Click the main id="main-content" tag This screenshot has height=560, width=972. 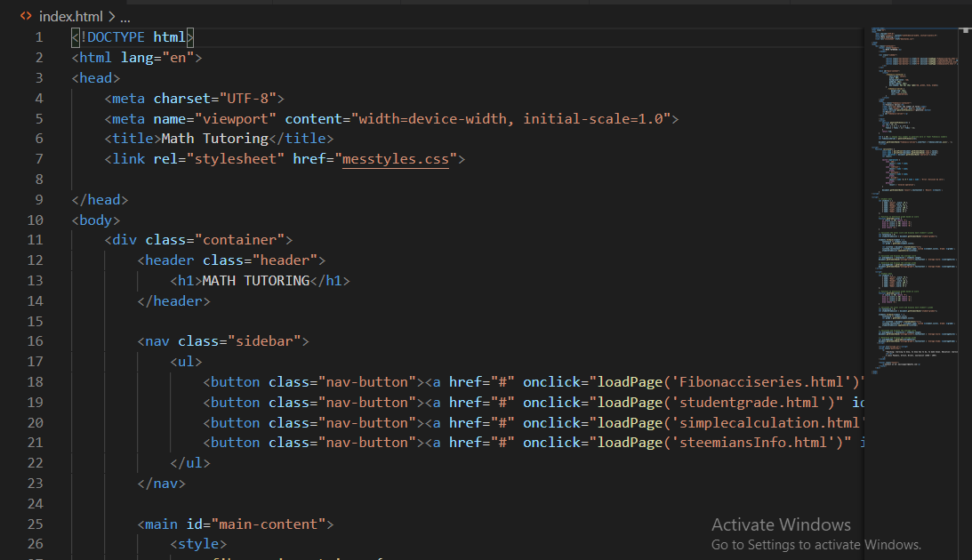(236, 524)
